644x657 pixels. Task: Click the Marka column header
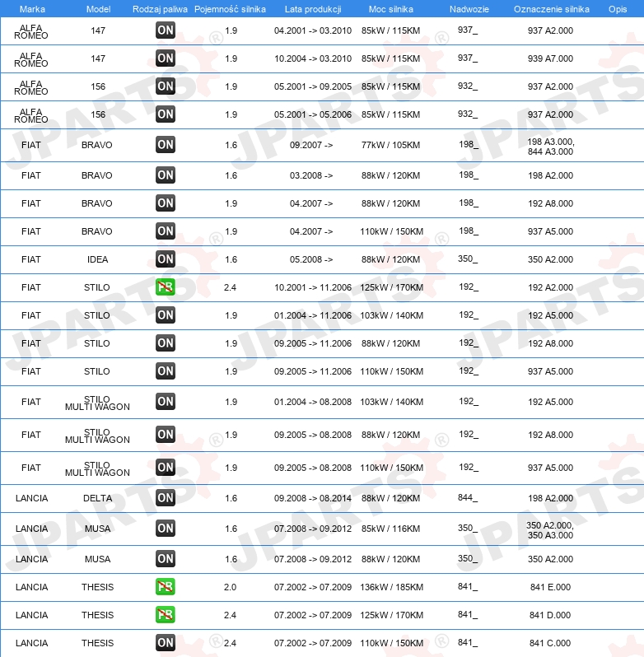[32, 9]
